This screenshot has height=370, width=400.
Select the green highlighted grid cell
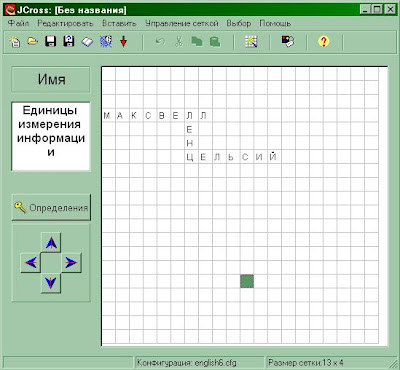(247, 281)
